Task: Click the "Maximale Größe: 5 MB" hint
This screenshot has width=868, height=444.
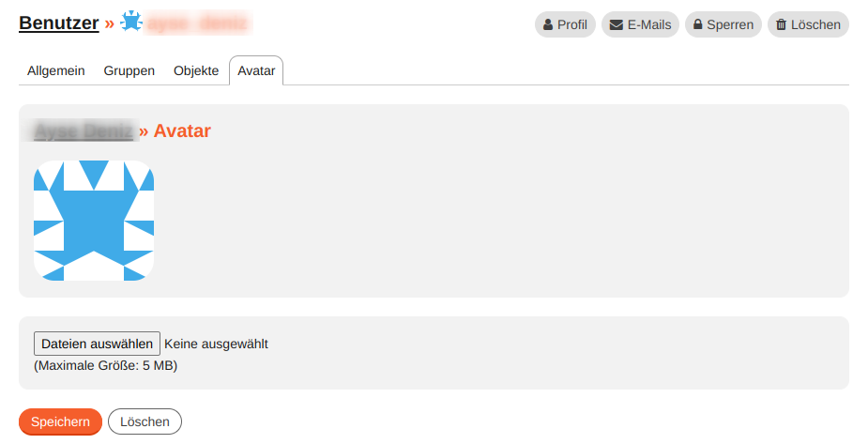Action: pos(106,365)
